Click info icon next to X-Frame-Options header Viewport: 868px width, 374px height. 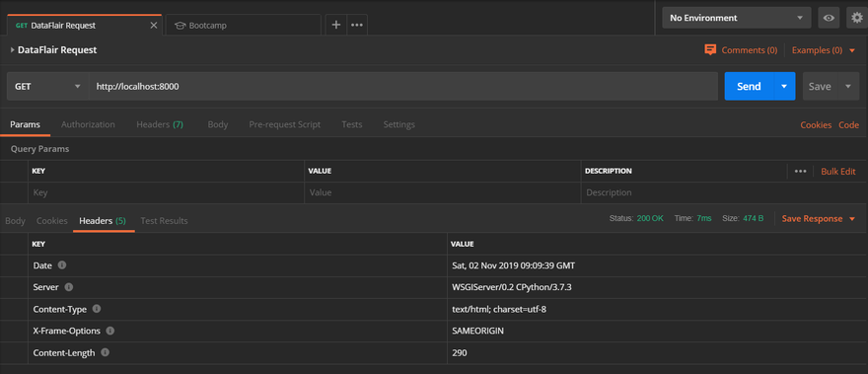point(109,331)
